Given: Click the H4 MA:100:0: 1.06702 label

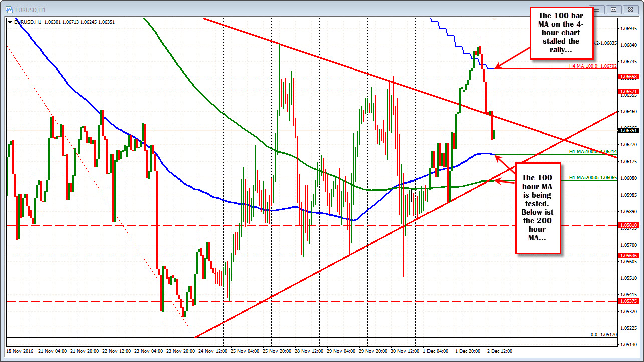Looking at the screenshot, I should (x=593, y=66).
